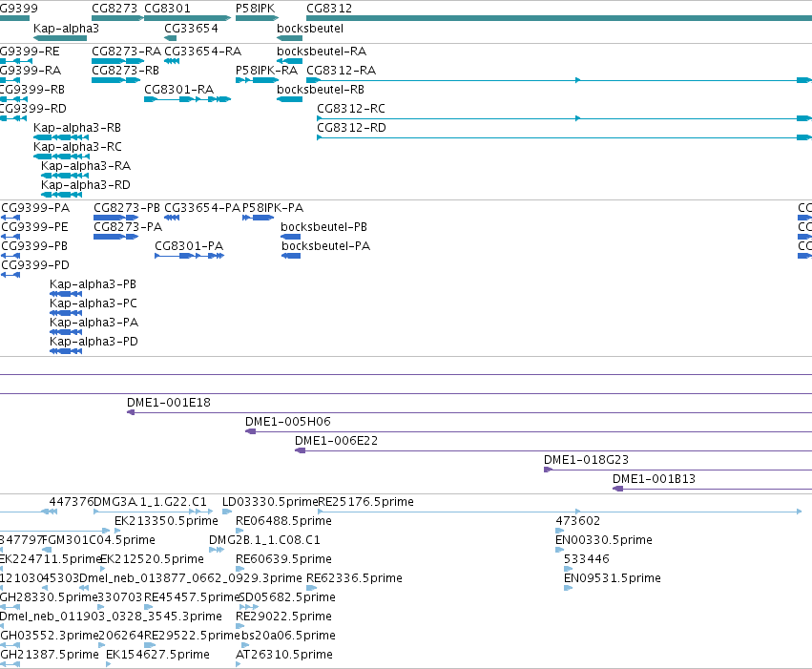Viewport: 812px width, 669px height.
Task: Click EST SD05682.5prime label
Action: click(x=287, y=597)
